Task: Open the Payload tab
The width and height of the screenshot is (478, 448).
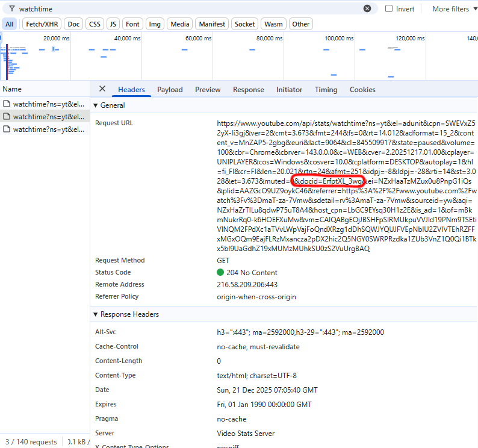Action: [170, 89]
